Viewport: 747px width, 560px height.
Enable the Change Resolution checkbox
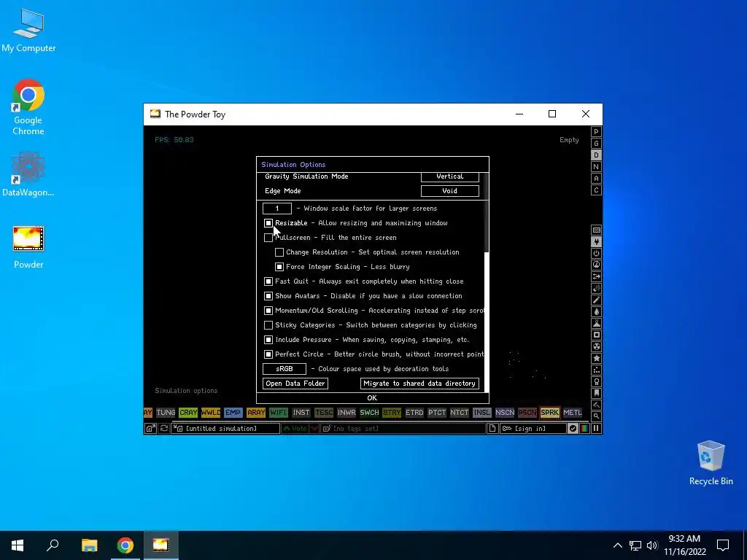(x=279, y=252)
